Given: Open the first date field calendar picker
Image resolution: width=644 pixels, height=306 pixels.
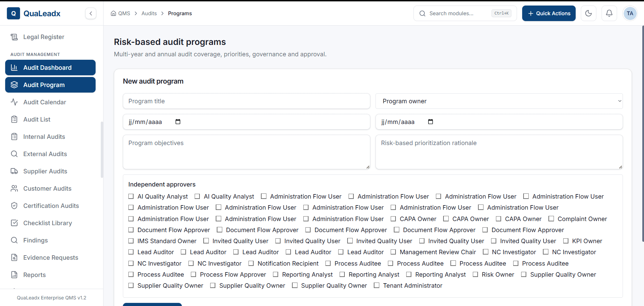Looking at the screenshot, I should tap(178, 122).
